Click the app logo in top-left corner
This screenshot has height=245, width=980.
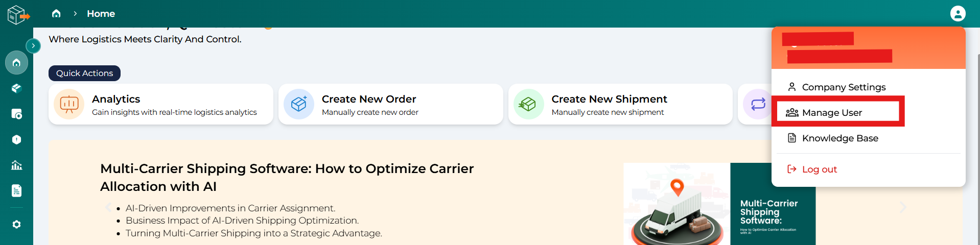(x=17, y=15)
